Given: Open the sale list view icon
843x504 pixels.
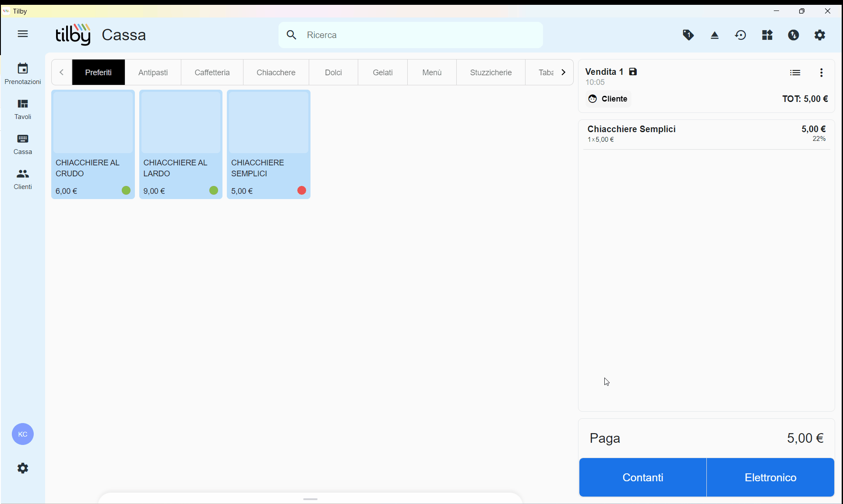Looking at the screenshot, I should point(795,73).
